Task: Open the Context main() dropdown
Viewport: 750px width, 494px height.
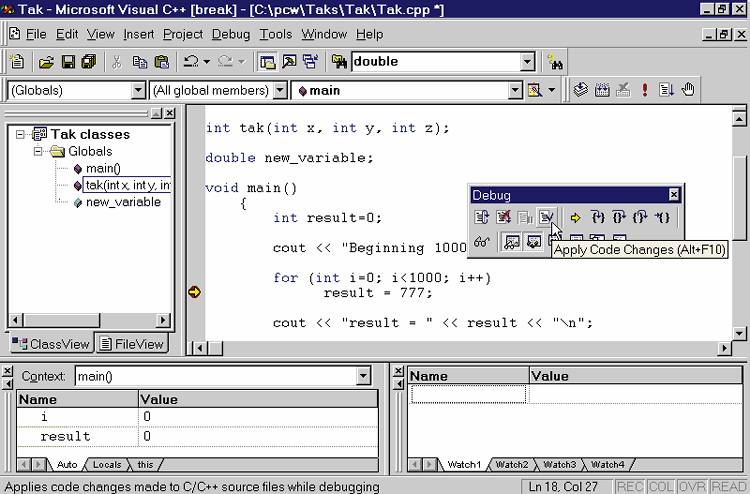Action: pyautogui.click(x=364, y=376)
